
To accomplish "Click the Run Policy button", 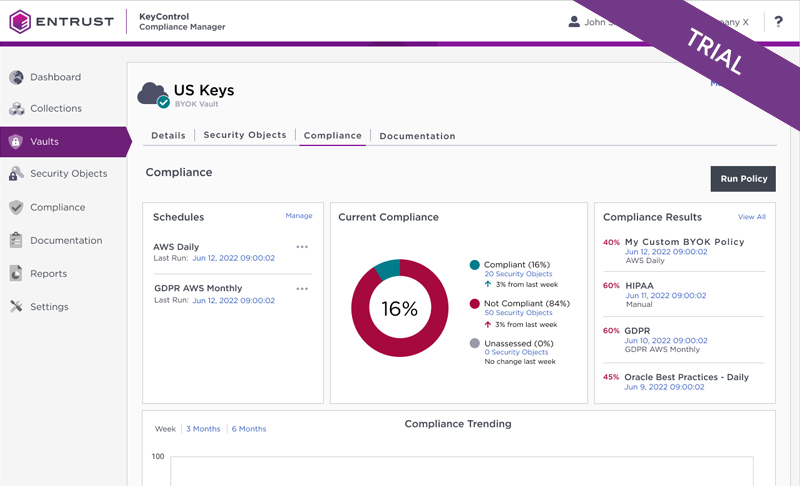I will (x=743, y=179).
